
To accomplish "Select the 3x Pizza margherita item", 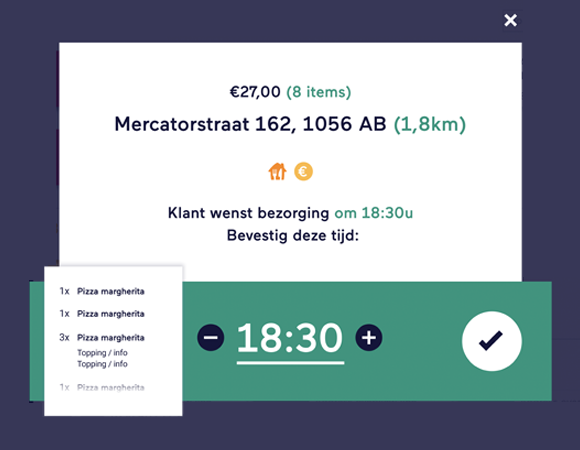I will click(x=102, y=338).
